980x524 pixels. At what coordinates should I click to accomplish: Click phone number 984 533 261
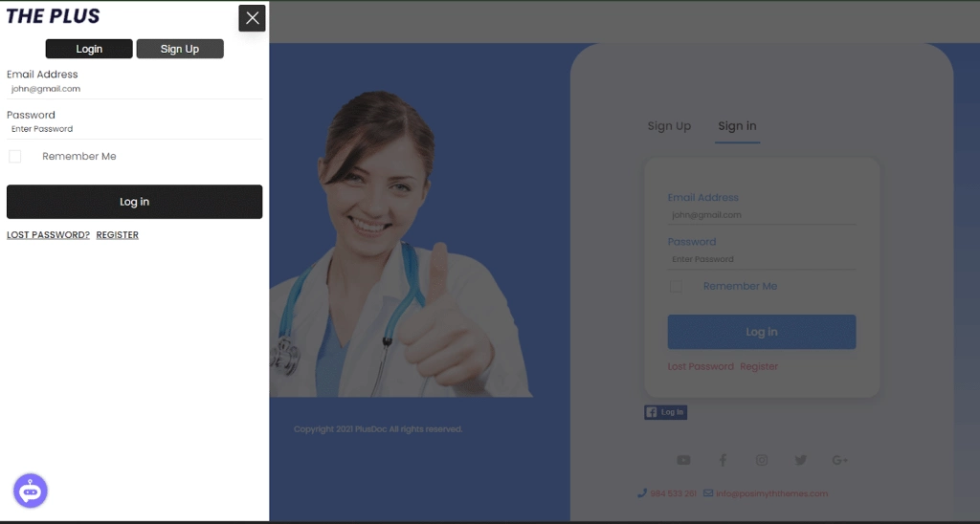point(673,493)
